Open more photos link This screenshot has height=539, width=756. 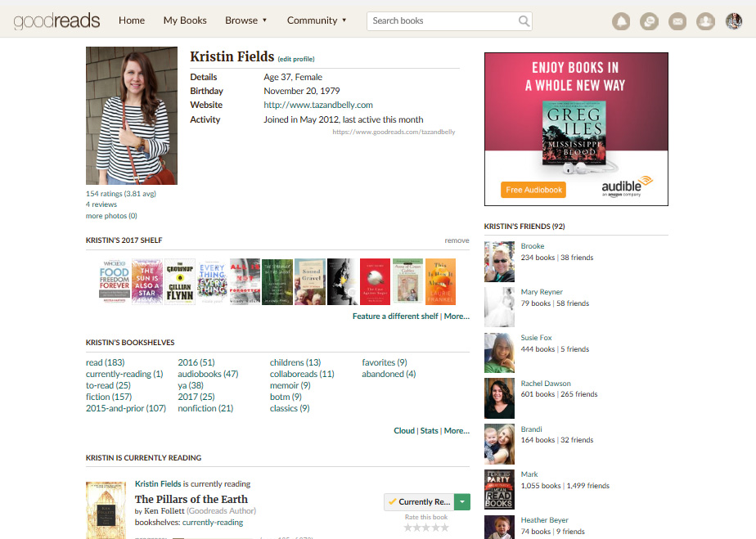(111, 216)
